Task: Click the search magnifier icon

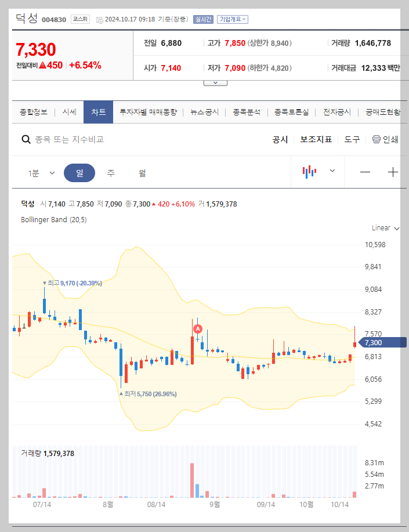Action: click(26, 139)
